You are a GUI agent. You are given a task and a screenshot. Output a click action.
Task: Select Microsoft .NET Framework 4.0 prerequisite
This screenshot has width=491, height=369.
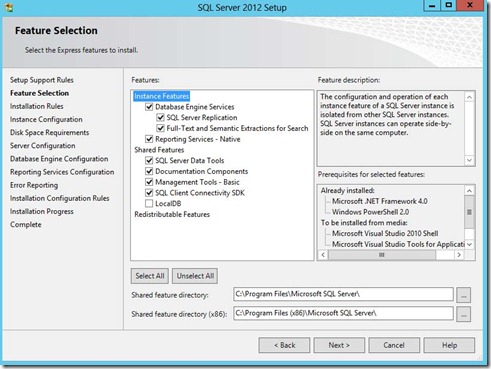[x=380, y=201]
